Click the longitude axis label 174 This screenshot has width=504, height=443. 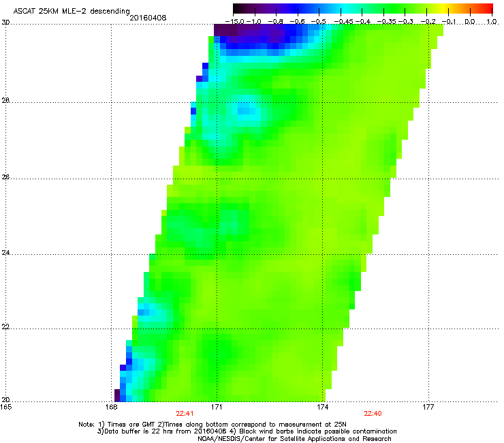(x=323, y=408)
